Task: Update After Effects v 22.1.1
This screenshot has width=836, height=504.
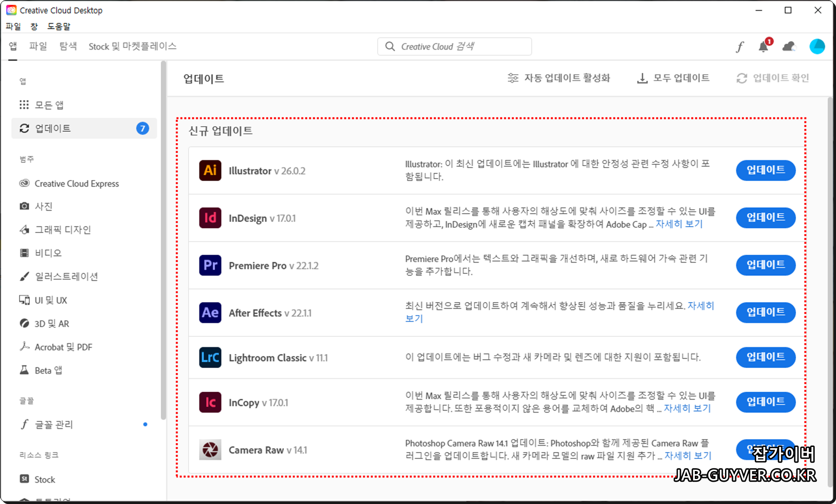Action: tap(765, 312)
